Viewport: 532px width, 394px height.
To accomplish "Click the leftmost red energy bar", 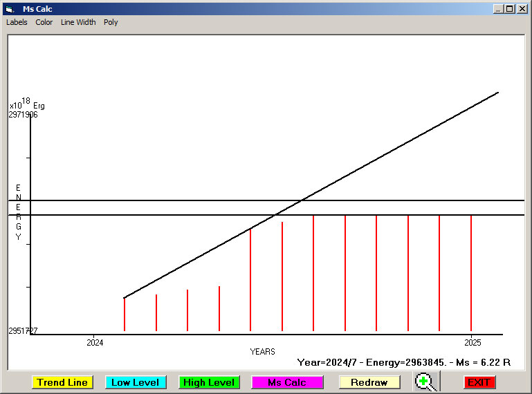I will (125, 315).
